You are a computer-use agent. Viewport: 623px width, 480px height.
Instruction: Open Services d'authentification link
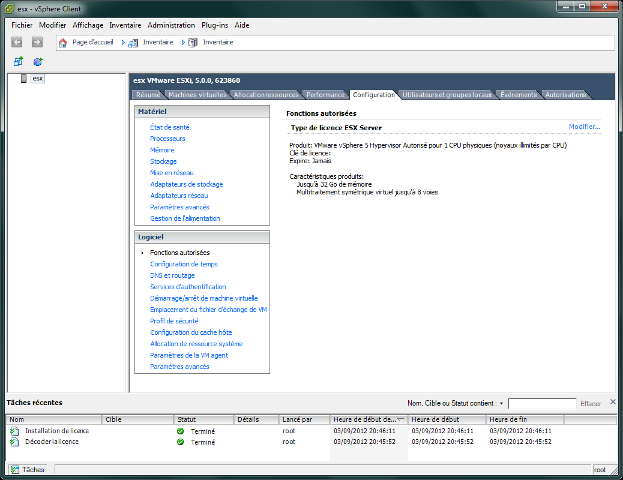pos(188,287)
